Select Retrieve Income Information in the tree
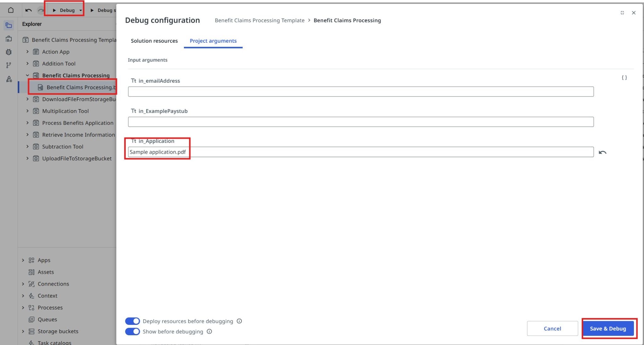The height and width of the screenshot is (345, 644). click(79, 135)
